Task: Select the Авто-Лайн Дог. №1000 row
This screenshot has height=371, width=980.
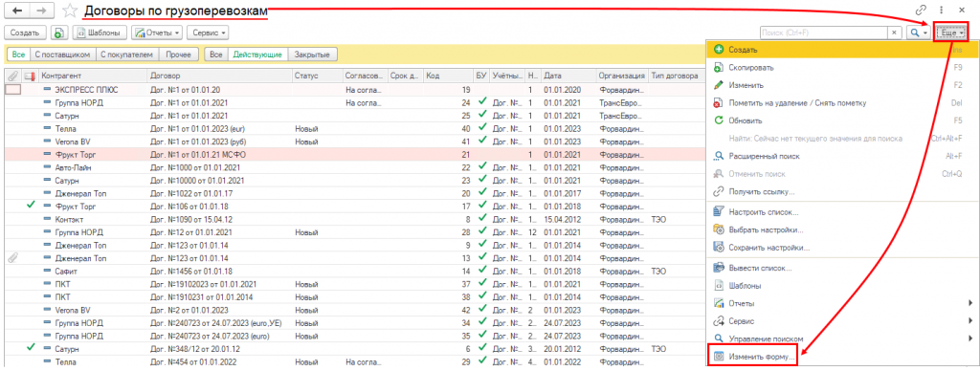Action: pyautogui.click(x=355, y=167)
